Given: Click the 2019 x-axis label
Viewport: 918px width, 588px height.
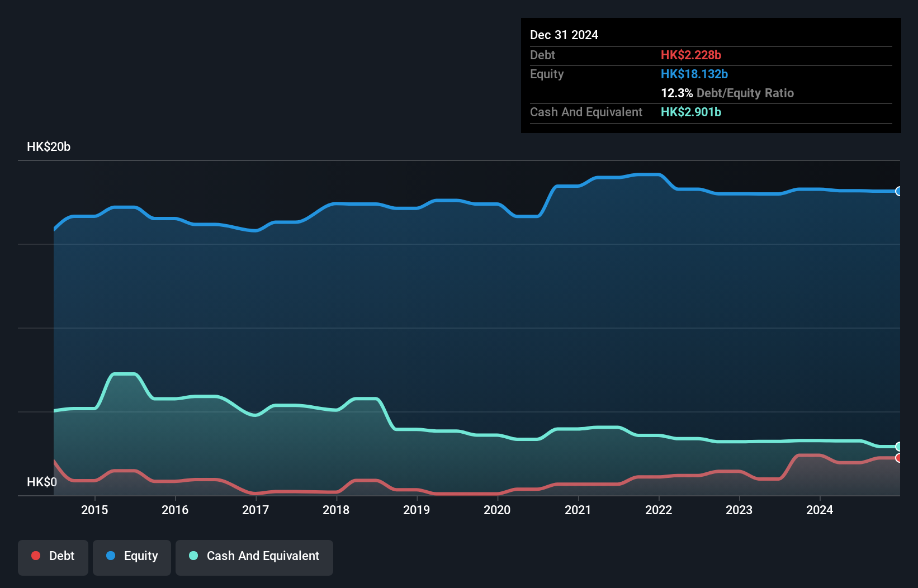Looking at the screenshot, I should [417, 510].
